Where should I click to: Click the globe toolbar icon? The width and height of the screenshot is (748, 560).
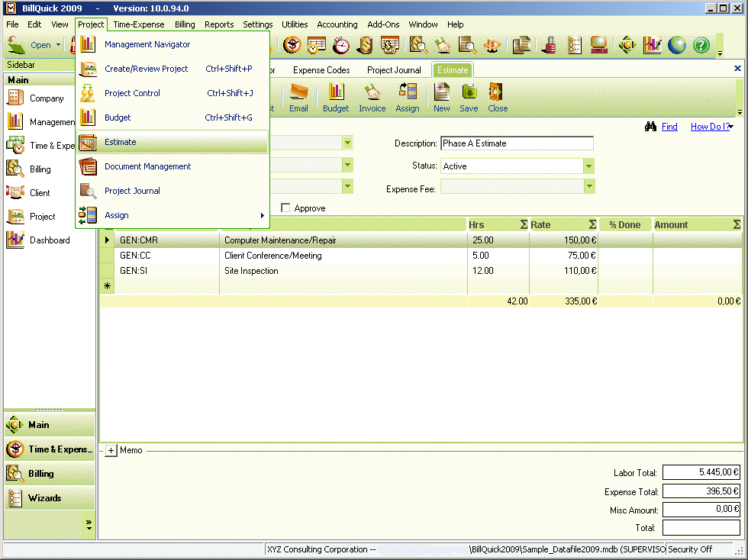pyautogui.click(x=676, y=45)
